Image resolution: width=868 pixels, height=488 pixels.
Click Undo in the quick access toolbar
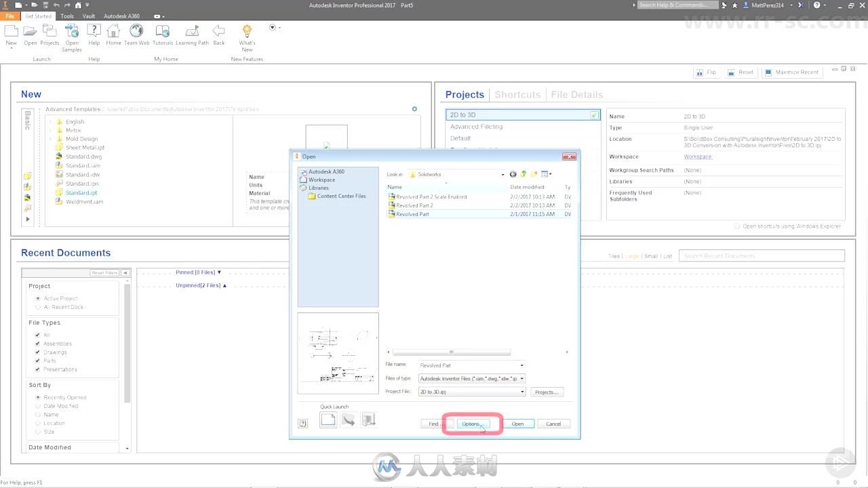click(56, 5)
